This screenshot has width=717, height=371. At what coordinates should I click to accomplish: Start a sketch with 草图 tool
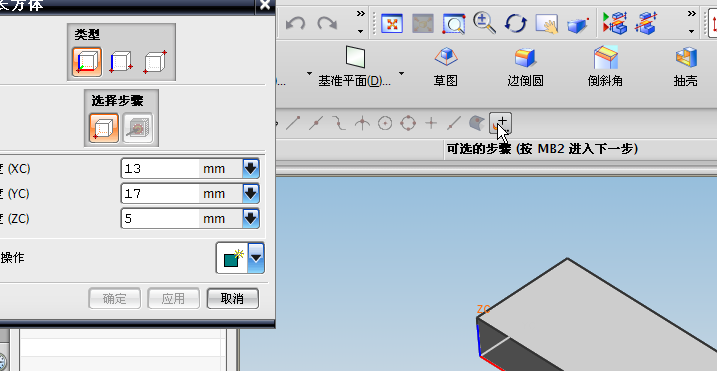(445, 66)
